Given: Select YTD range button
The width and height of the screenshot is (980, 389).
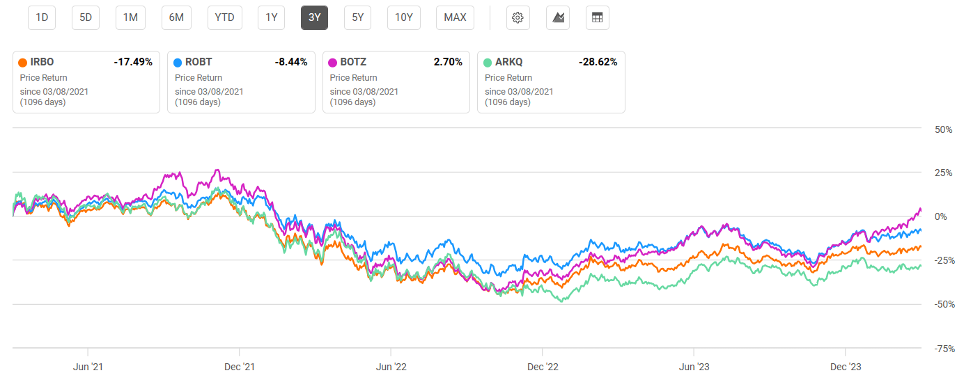Looking at the screenshot, I should [x=224, y=17].
